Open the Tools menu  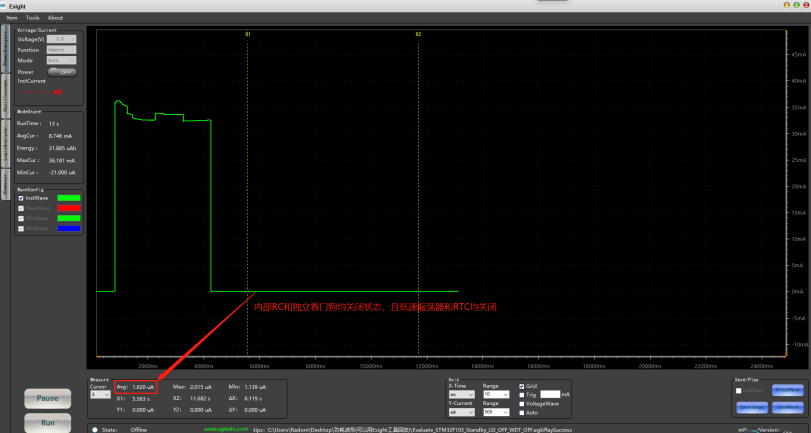pyautogui.click(x=33, y=17)
